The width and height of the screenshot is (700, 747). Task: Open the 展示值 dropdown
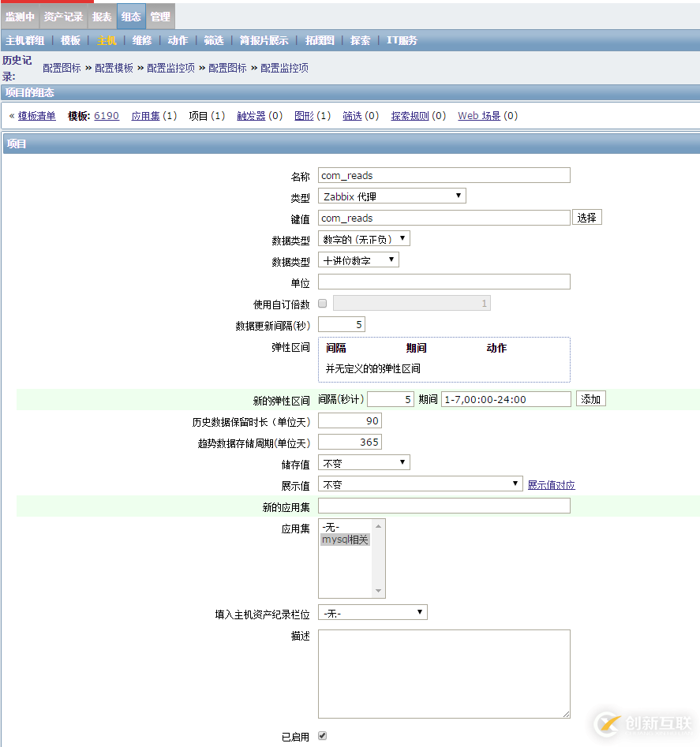[421, 484]
